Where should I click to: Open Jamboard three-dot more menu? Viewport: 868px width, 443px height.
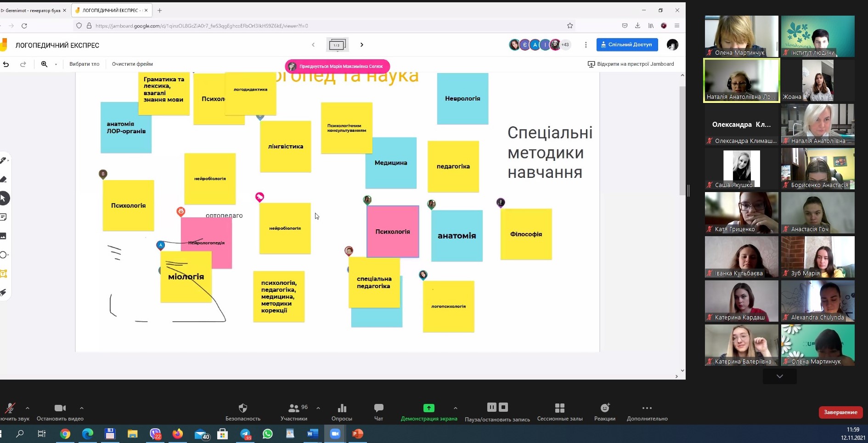(586, 45)
